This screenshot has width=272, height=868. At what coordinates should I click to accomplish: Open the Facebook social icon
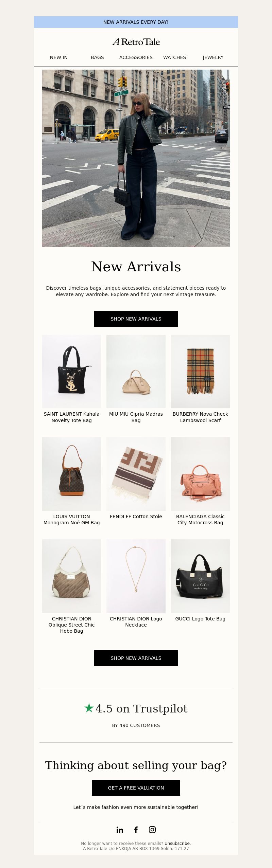pos(136,830)
